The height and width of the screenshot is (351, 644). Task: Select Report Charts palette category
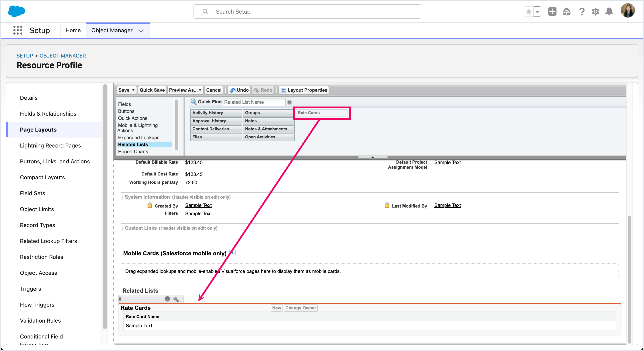(133, 151)
